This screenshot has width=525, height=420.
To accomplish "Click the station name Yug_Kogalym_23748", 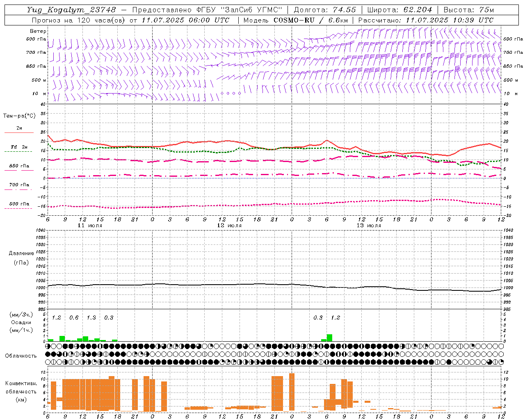I will 72,10.
